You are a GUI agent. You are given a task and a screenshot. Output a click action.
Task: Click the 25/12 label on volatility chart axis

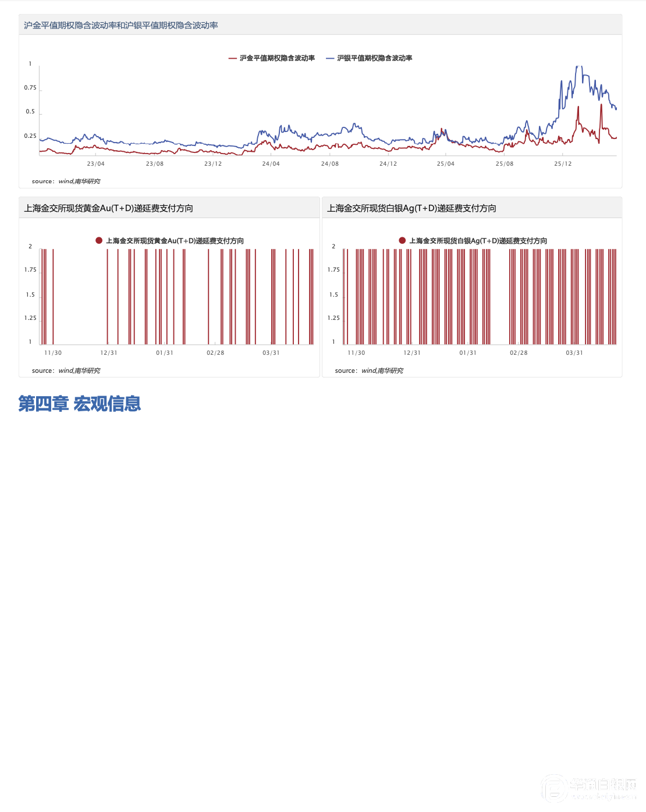[563, 164]
